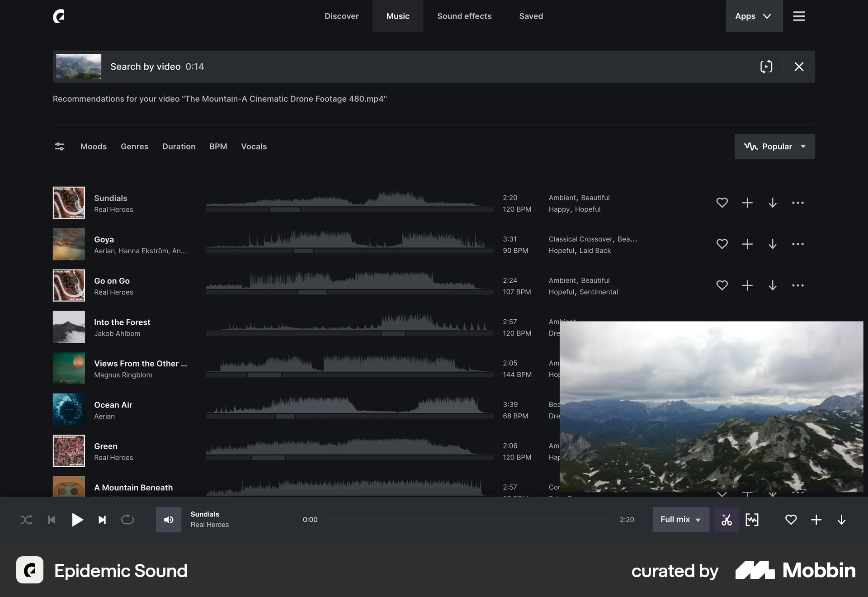Screen dimensions: 868x597
Task: Open the Discover section
Action: click(342, 16)
